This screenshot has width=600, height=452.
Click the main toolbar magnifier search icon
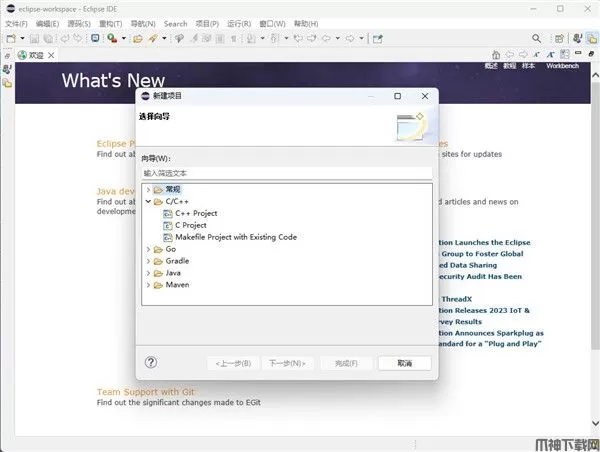536,38
